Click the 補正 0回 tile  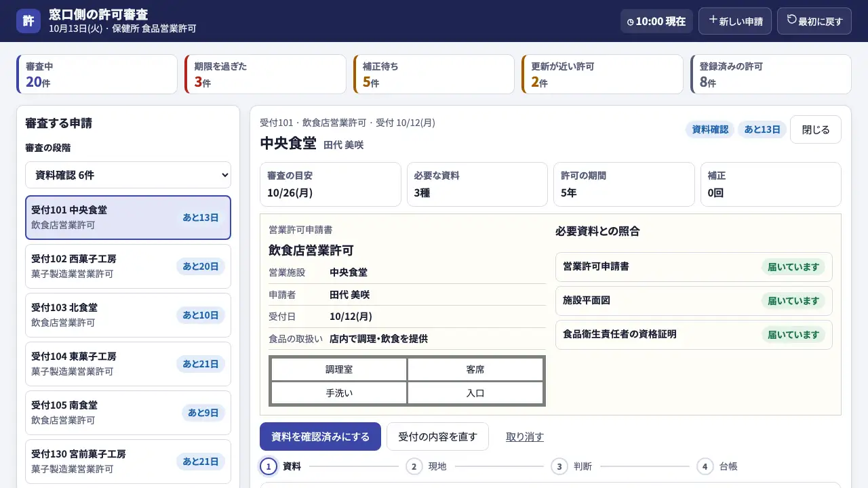tap(771, 184)
